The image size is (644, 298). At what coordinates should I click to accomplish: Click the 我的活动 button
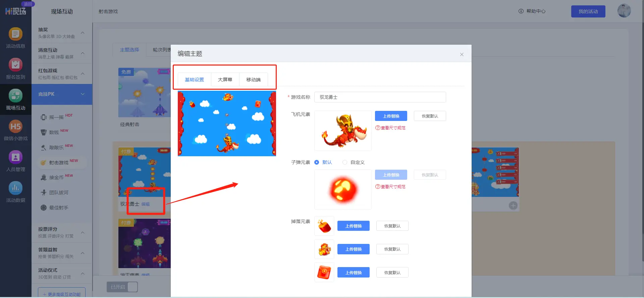click(588, 11)
